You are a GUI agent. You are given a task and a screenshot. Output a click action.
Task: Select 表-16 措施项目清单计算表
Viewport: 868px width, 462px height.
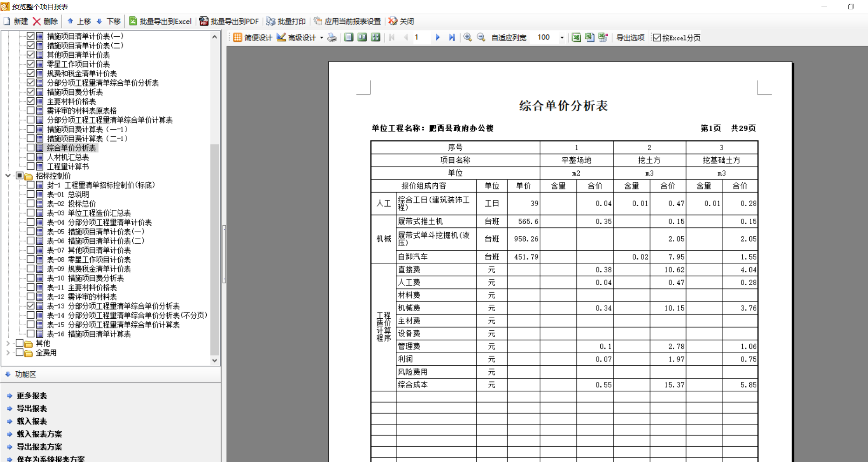coord(89,334)
